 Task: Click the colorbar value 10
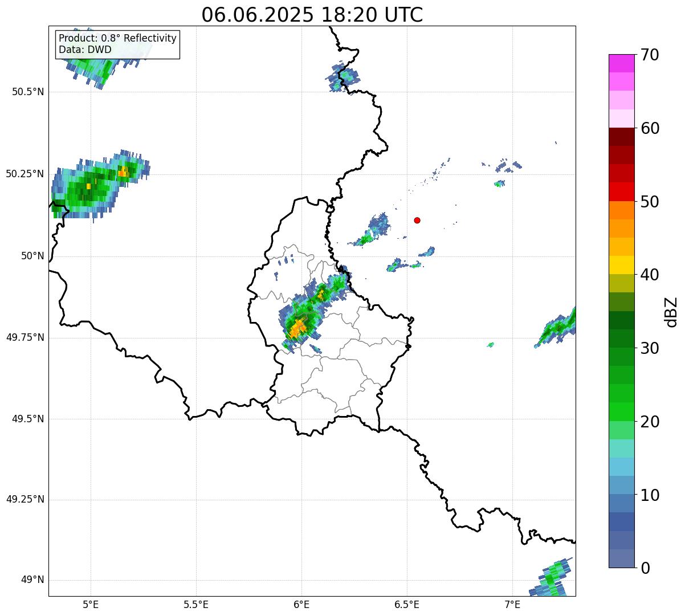pyautogui.click(x=650, y=495)
